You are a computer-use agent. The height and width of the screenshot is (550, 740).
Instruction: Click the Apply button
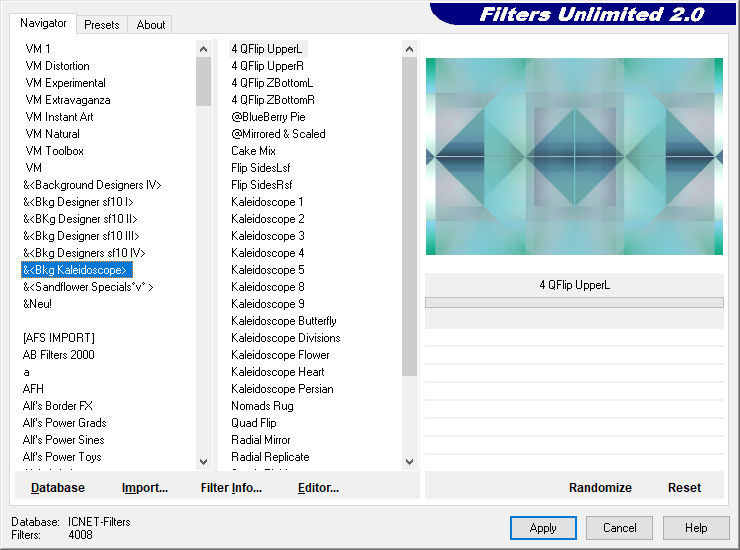click(543, 527)
